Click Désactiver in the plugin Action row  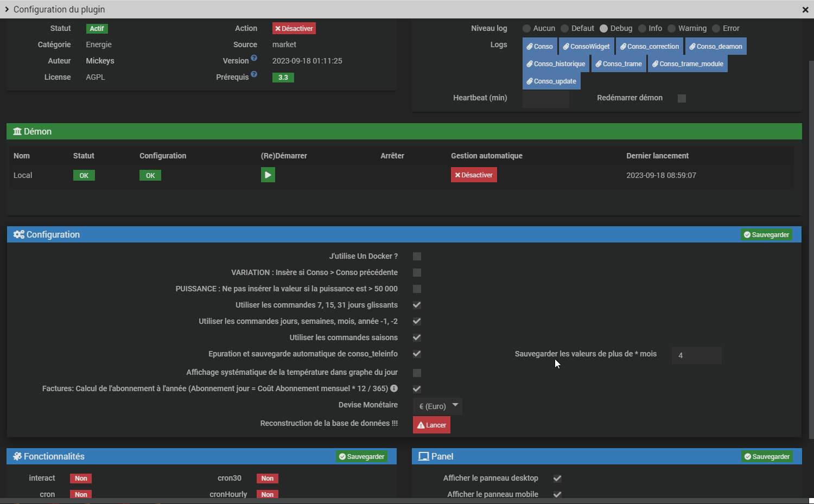click(x=294, y=28)
